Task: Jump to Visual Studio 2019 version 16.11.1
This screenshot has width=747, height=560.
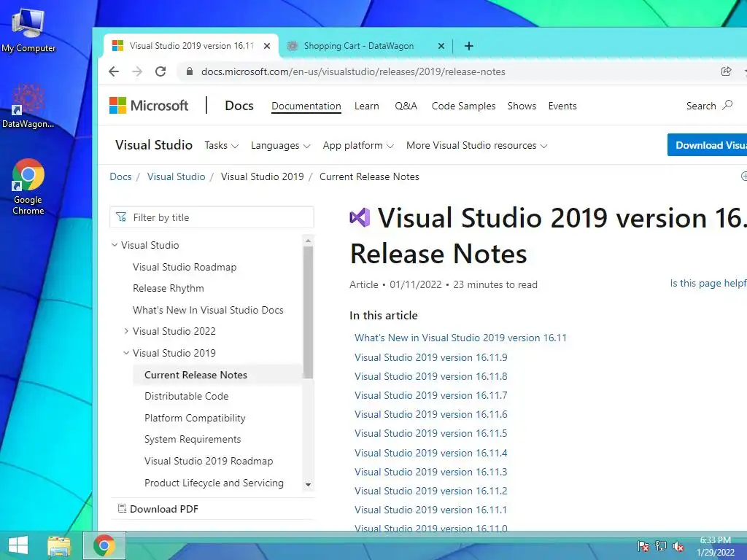Action: pyautogui.click(x=430, y=510)
